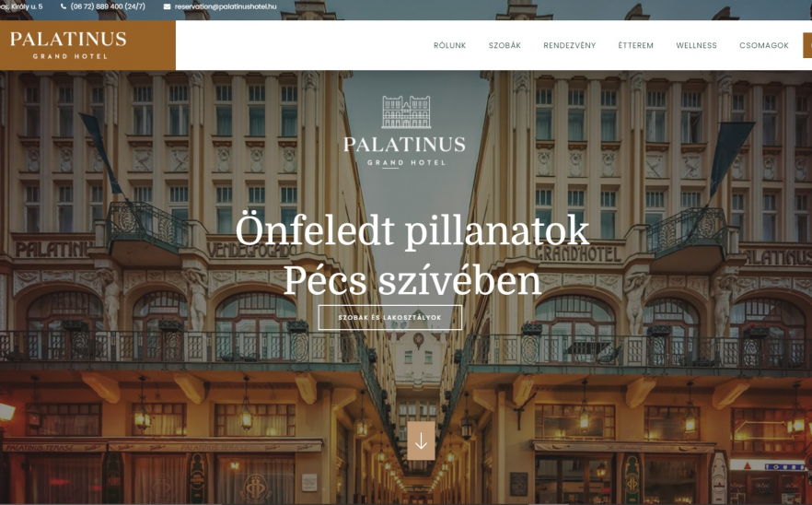Click the Szobák és Lakosztályok button
The width and height of the screenshot is (812, 505).
pos(390,317)
